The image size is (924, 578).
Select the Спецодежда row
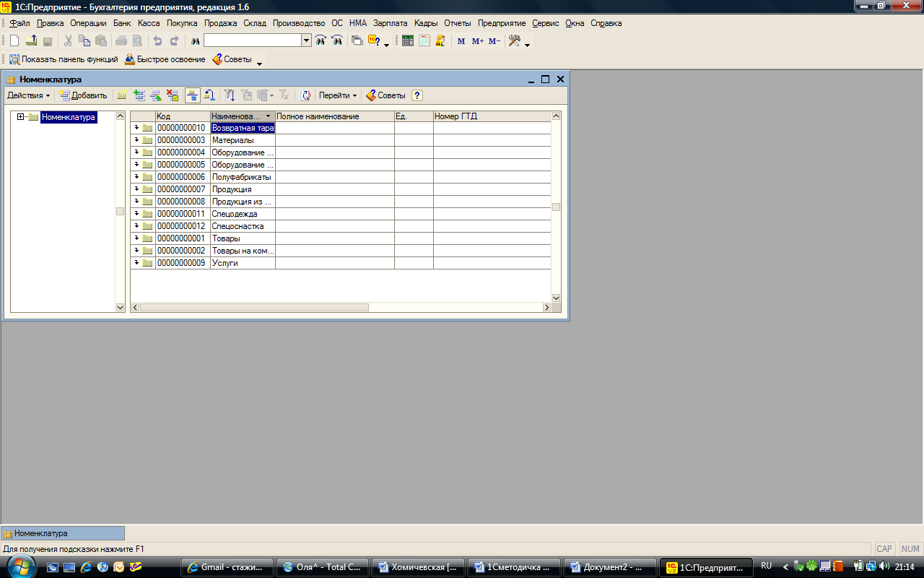340,214
